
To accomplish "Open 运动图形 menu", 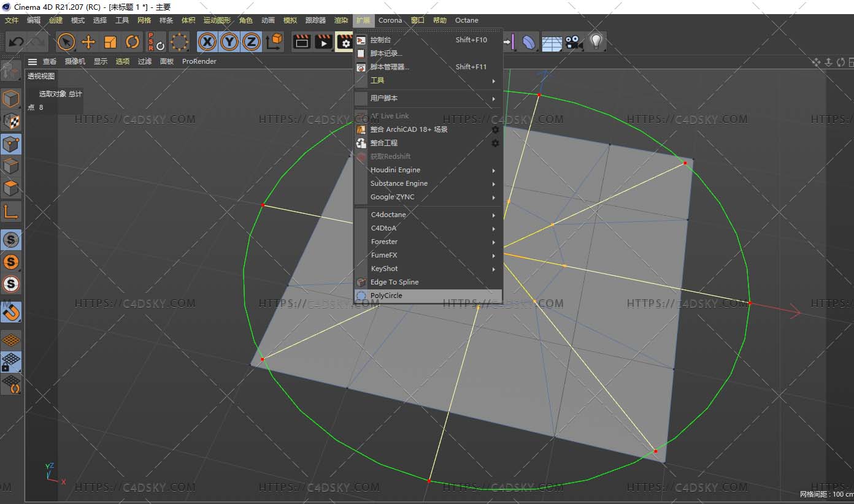I will click(217, 20).
